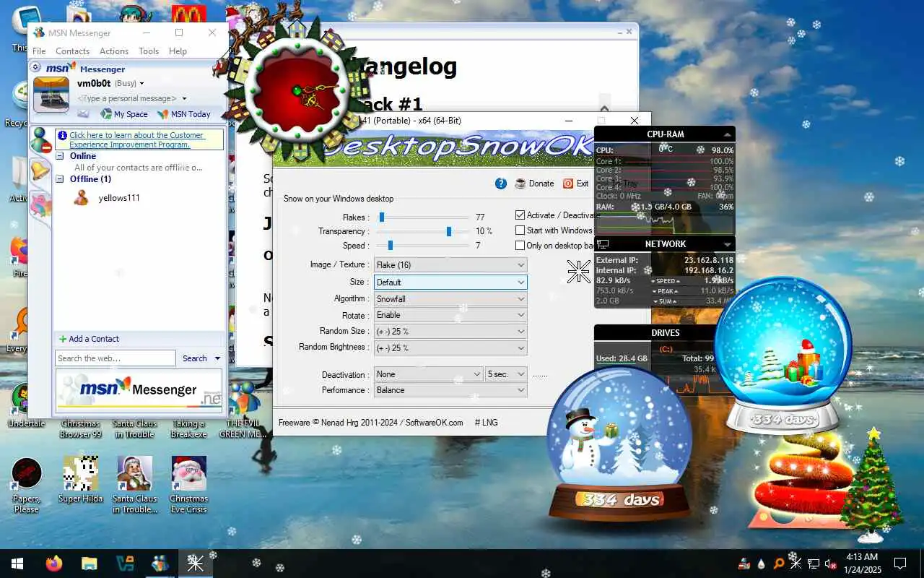
Task: Click the Customer Experience Improvement Program link
Action: point(136,140)
